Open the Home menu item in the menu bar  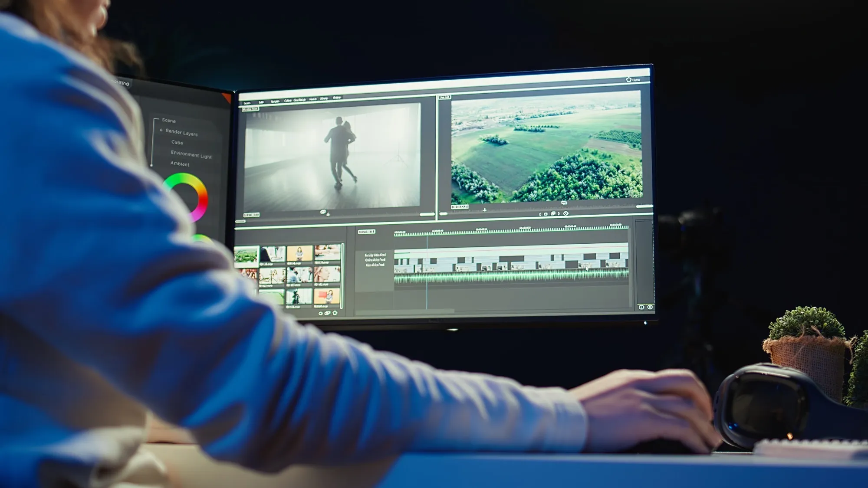click(x=313, y=99)
